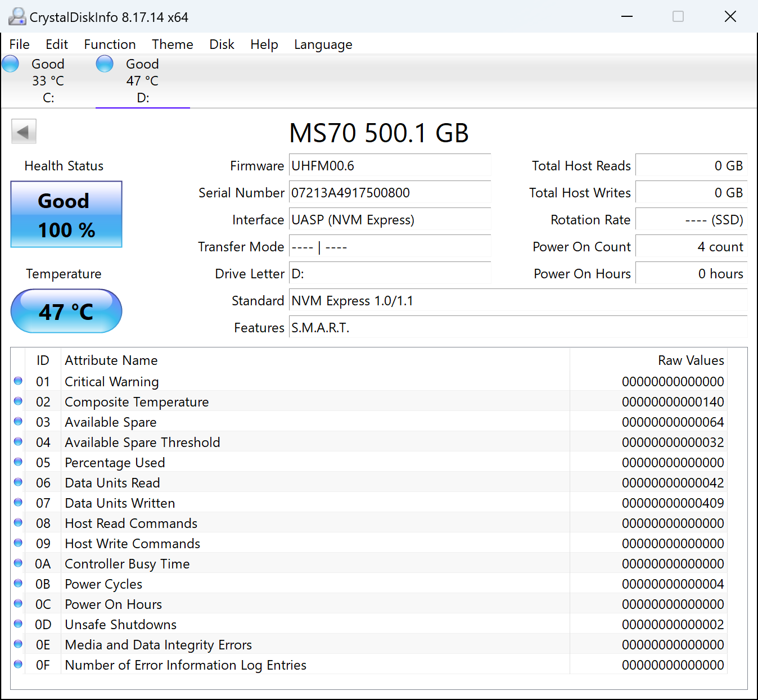Open the Disk menu
The height and width of the screenshot is (700, 758).
click(x=222, y=44)
